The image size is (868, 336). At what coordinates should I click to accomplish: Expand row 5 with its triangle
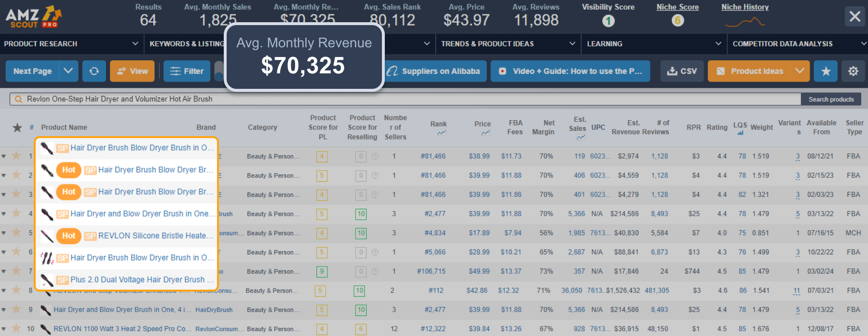pos(4,233)
